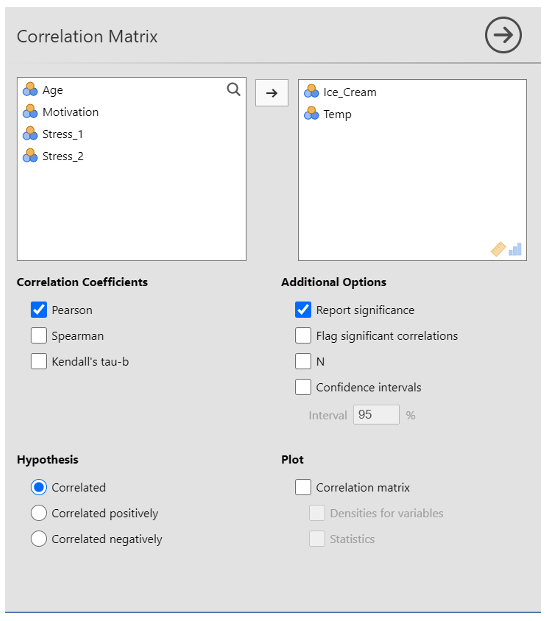The height and width of the screenshot is (621, 547).
Task: Click the collapse options arrow circle icon
Action: [503, 35]
